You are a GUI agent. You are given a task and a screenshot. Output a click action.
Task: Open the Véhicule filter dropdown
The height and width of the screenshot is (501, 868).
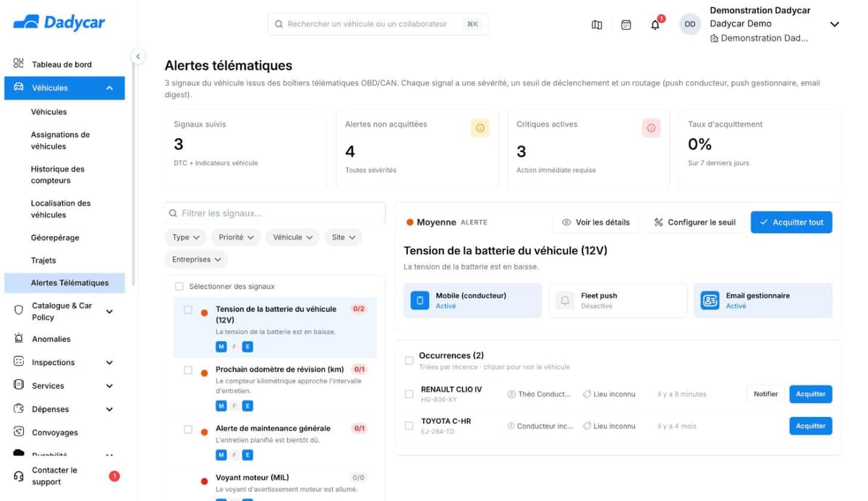tap(293, 237)
